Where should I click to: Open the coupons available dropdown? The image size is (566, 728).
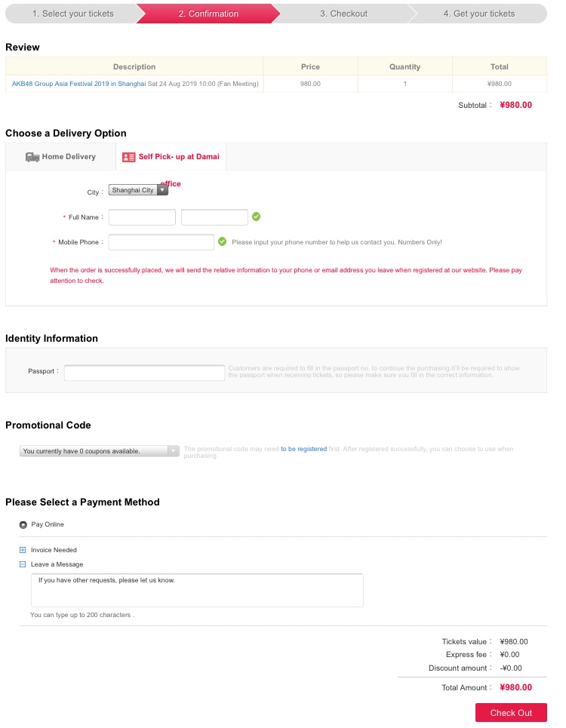[100, 451]
